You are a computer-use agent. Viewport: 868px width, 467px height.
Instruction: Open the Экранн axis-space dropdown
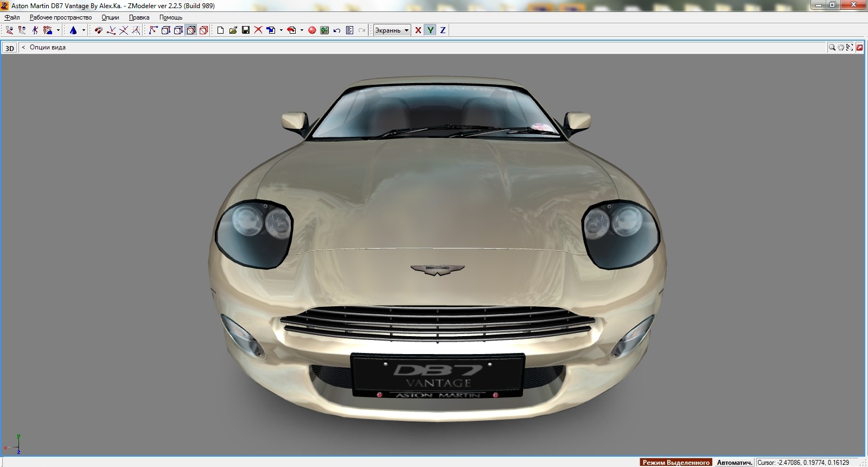click(x=392, y=30)
